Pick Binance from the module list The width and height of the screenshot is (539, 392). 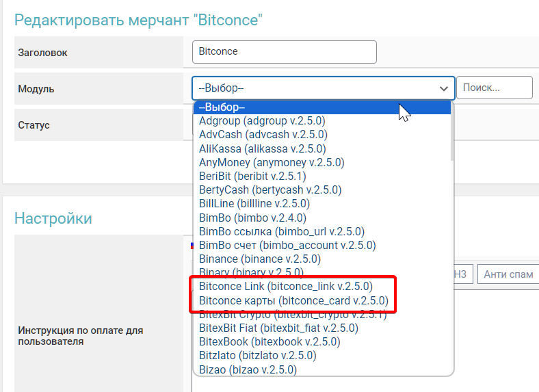click(259, 259)
